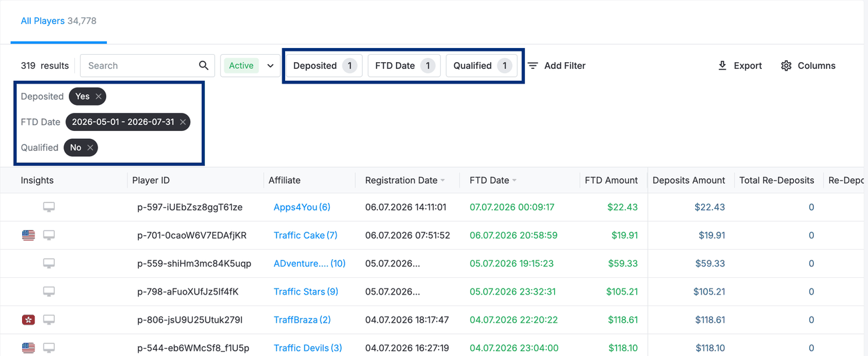The height and width of the screenshot is (356, 868).
Task: Click registration date 06.07.2026 14:11:01
Action: 406,207
